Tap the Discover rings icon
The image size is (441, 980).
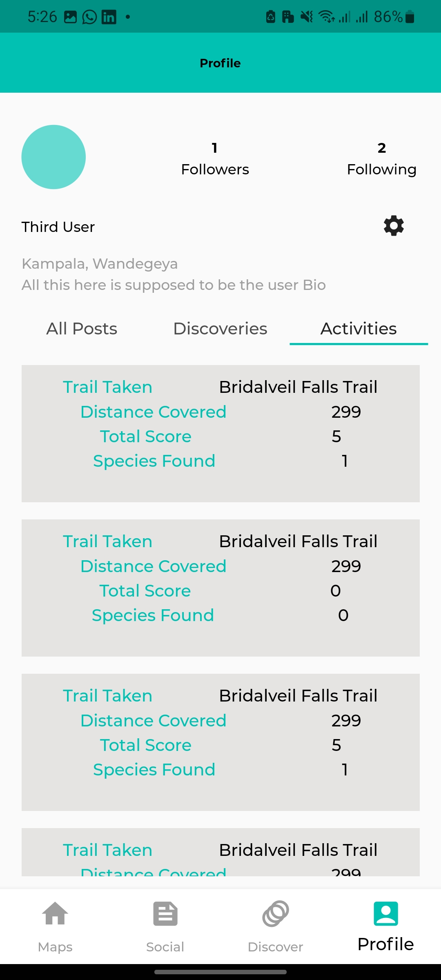(x=276, y=914)
